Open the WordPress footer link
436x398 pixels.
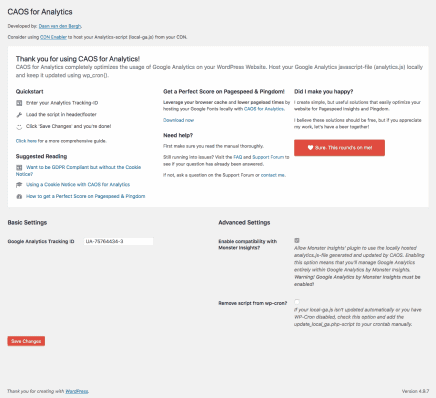click(x=77, y=391)
